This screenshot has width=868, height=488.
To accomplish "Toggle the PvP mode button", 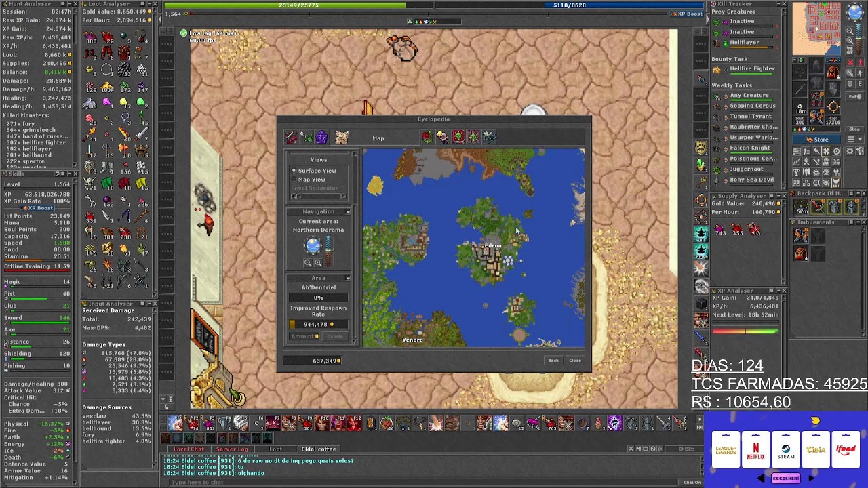I will click(855, 96).
